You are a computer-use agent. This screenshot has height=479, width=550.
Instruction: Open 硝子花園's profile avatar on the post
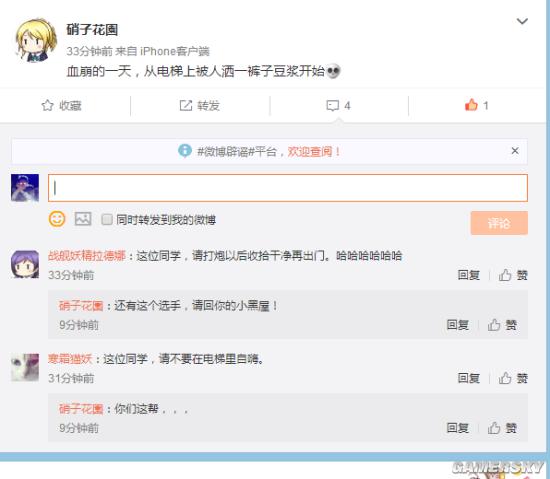click(x=35, y=40)
